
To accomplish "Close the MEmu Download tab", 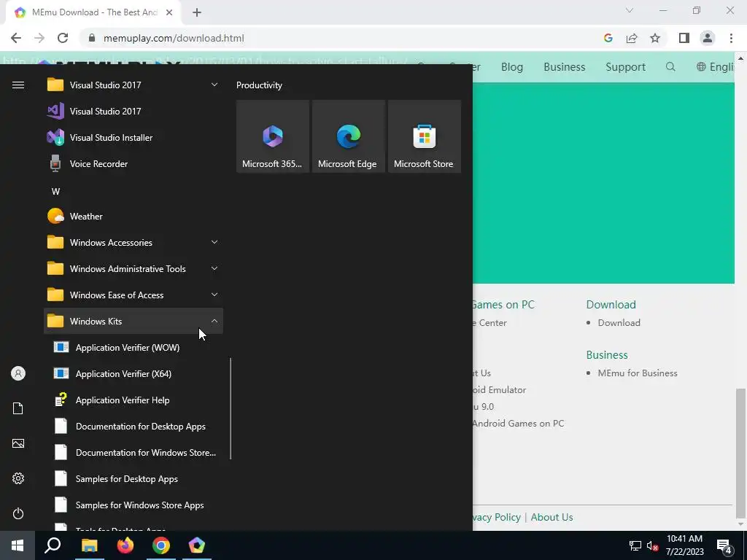I will click(169, 13).
